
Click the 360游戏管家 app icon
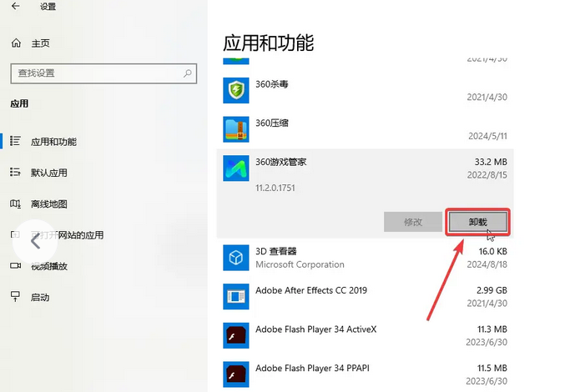point(236,168)
